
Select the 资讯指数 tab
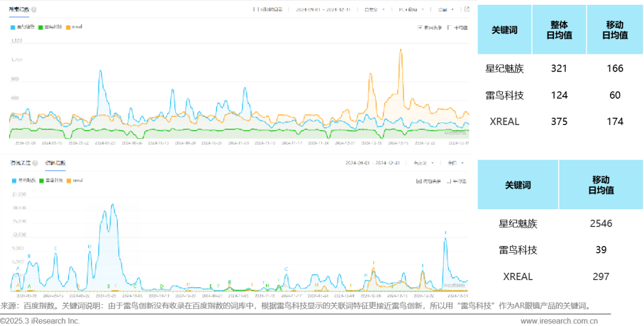(x=55, y=163)
